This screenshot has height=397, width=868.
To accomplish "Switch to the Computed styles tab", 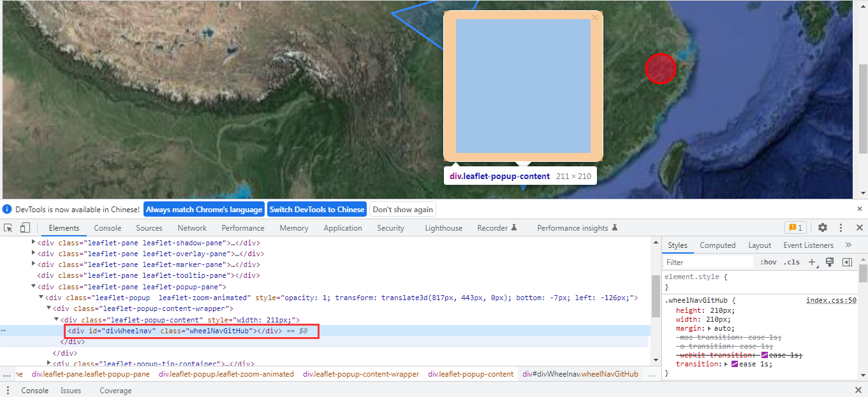I will [717, 245].
